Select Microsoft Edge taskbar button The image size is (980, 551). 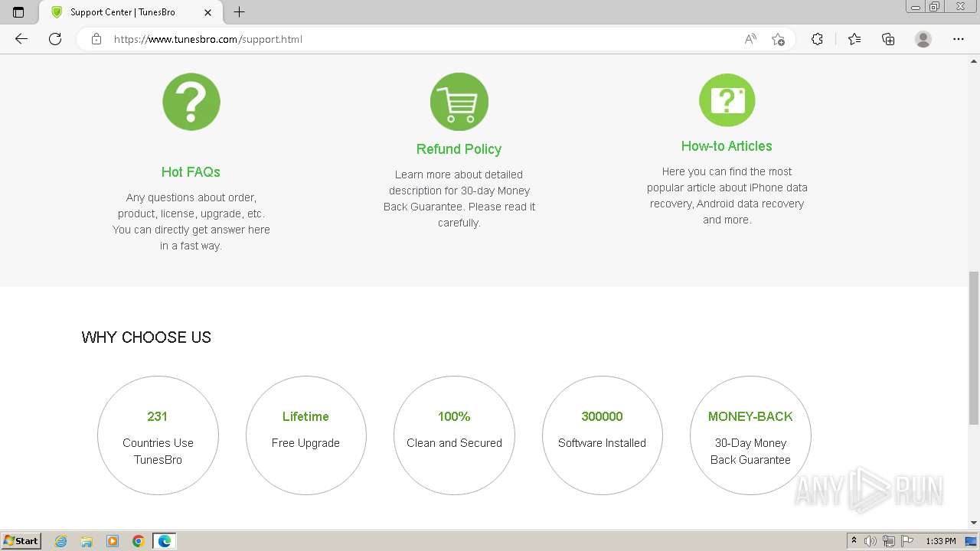click(x=165, y=541)
